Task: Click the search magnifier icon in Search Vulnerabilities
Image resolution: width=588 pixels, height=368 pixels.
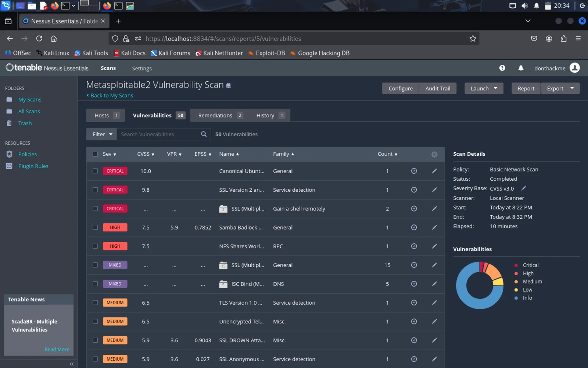Action: click(x=204, y=134)
